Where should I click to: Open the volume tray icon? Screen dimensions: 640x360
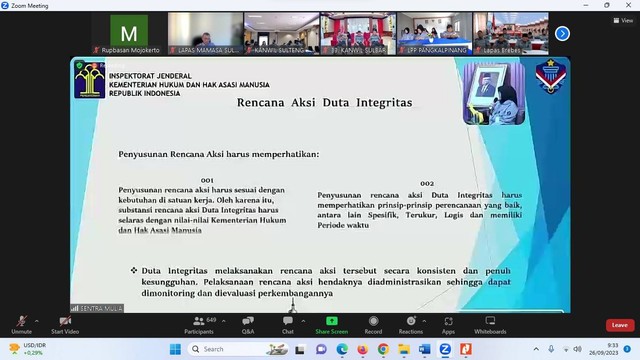(577, 349)
